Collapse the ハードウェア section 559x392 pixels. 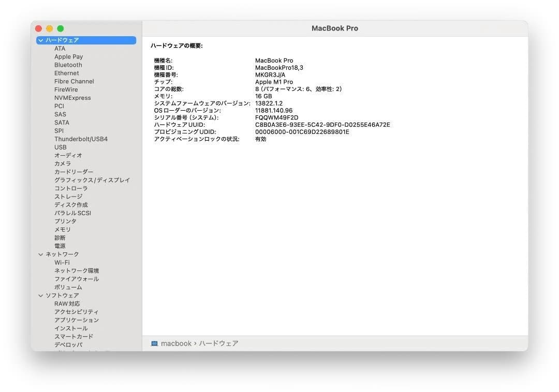[x=40, y=40]
